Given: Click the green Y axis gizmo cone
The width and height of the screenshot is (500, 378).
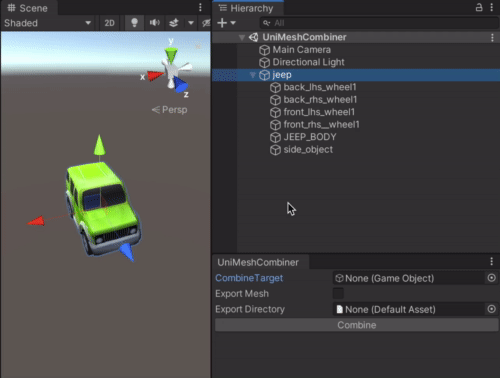Looking at the screenshot, I should pyautogui.click(x=171, y=55).
